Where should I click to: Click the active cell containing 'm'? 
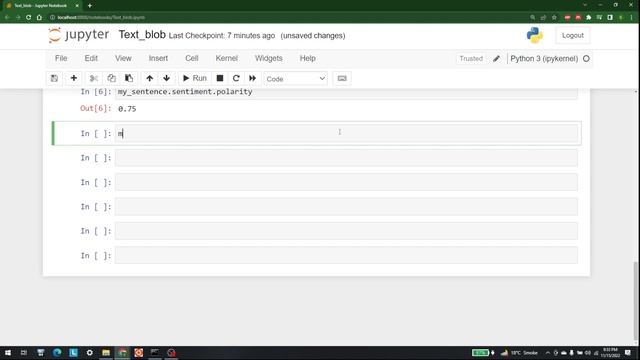pos(346,133)
